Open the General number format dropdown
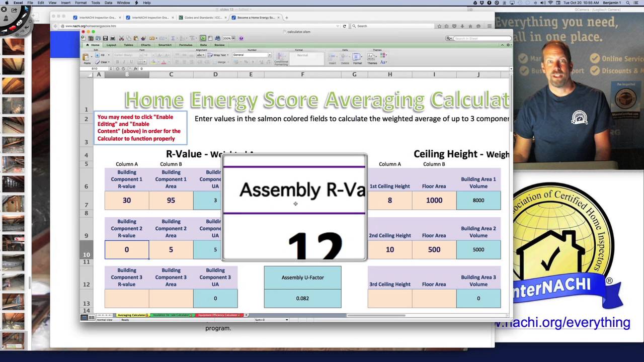 pyautogui.click(x=270, y=55)
